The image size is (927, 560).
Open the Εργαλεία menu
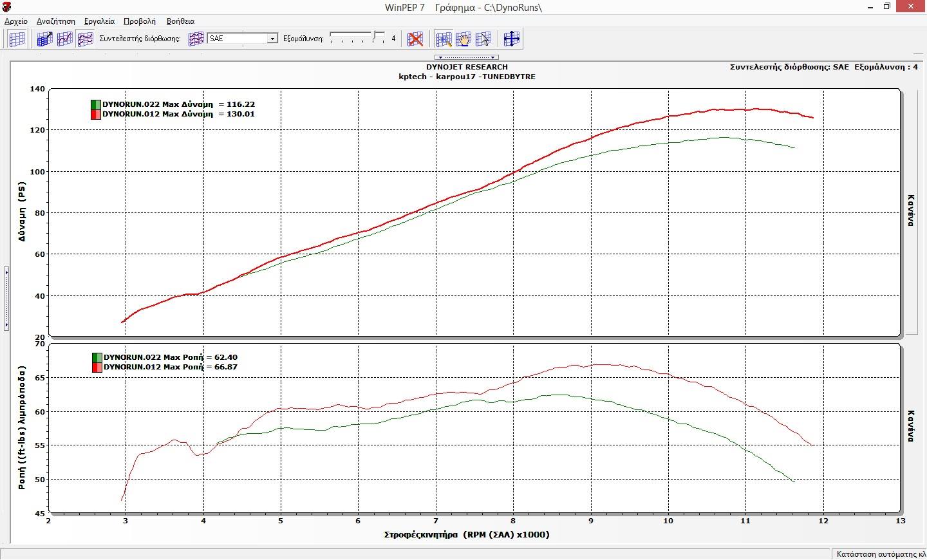(99, 21)
